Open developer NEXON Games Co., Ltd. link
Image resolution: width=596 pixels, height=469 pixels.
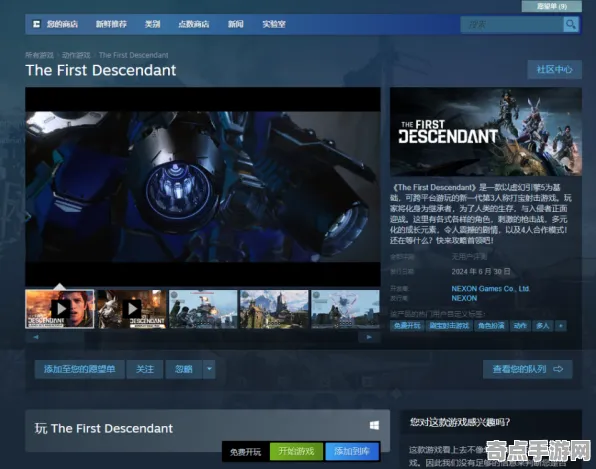[490, 289]
